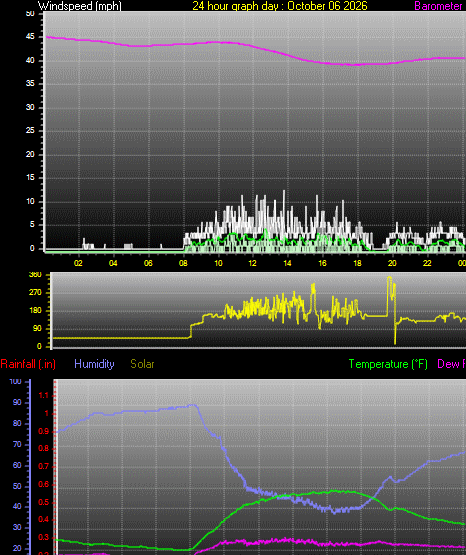Click the red "Rainfall (.in)" legend label
466x555 pixels.
click(28, 364)
